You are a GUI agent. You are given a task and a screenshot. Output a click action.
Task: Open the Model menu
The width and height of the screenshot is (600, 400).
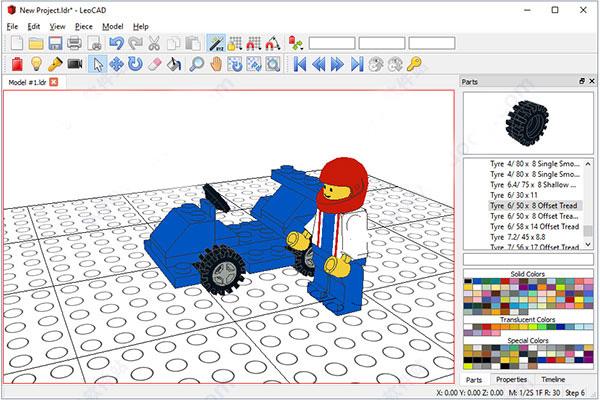click(112, 25)
